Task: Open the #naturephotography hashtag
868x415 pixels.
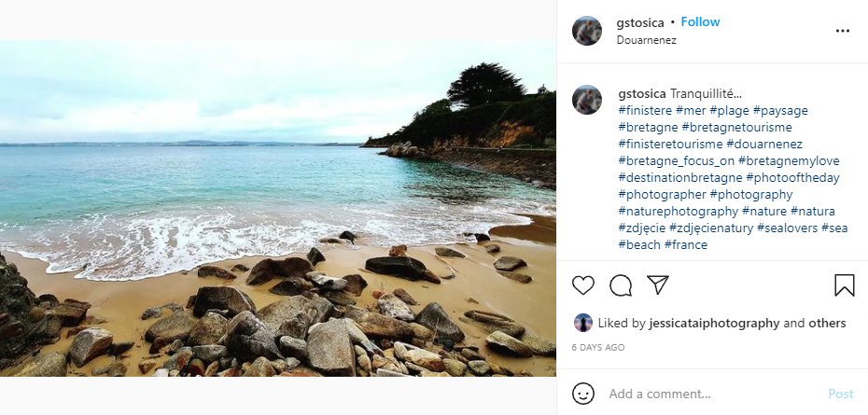Action: [678, 211]
